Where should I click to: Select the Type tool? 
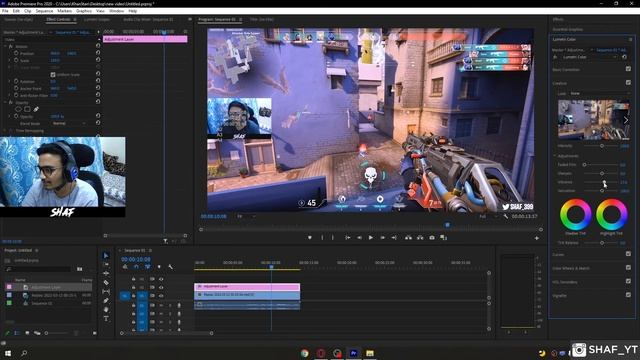pos(106,318)
